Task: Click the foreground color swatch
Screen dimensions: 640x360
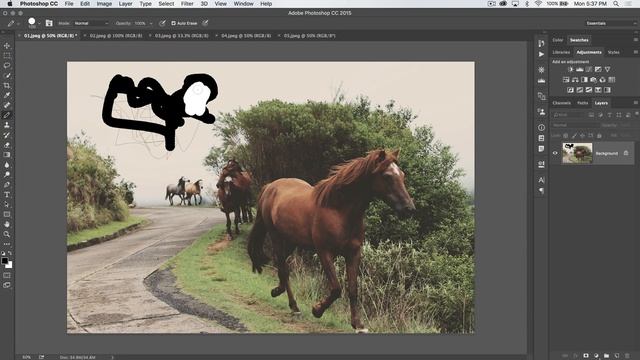Action: coord(4,260)
